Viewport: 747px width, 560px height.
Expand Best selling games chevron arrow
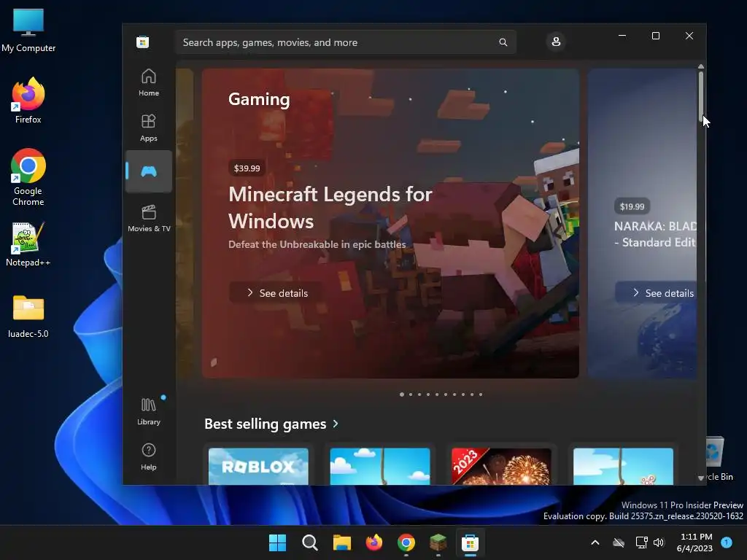coord(336,424)
